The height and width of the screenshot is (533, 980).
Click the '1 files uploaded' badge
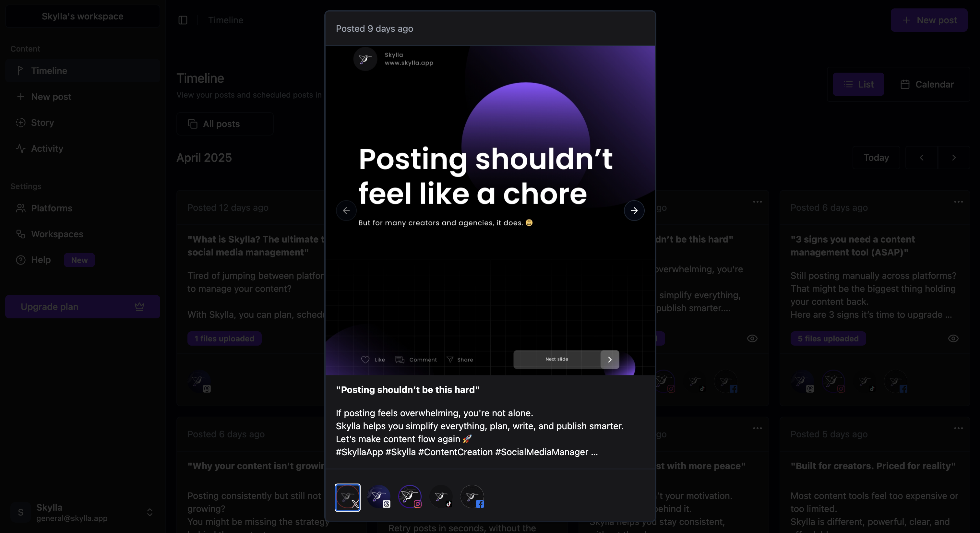point(224,338)
